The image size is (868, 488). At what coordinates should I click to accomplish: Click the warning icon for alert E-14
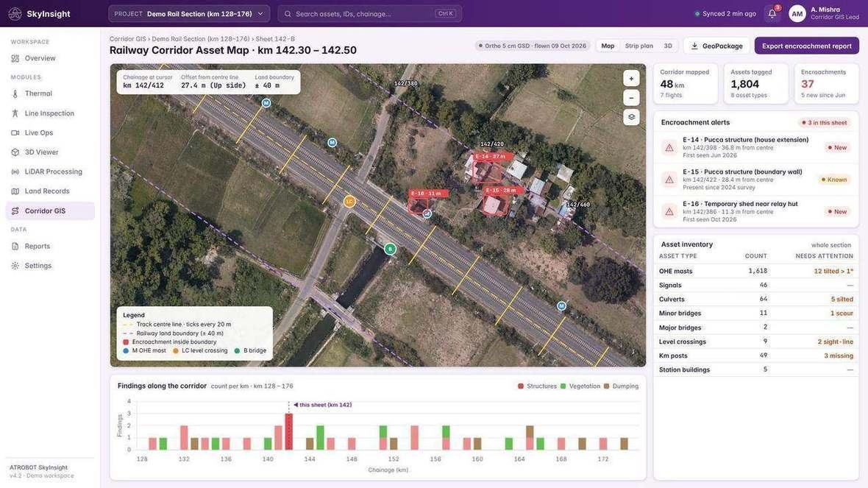tap(669, 148)
